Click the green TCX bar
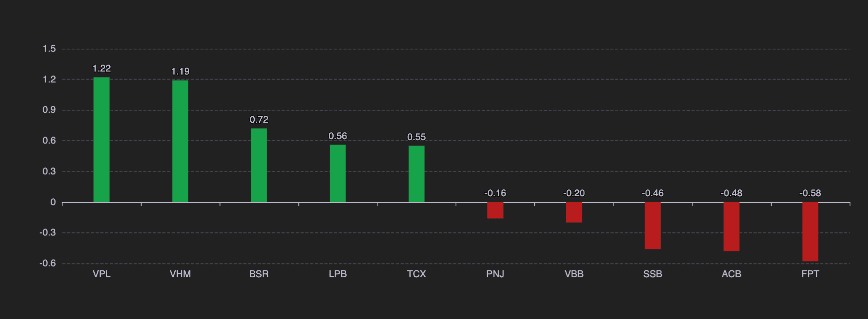 (x=417, y=174)
